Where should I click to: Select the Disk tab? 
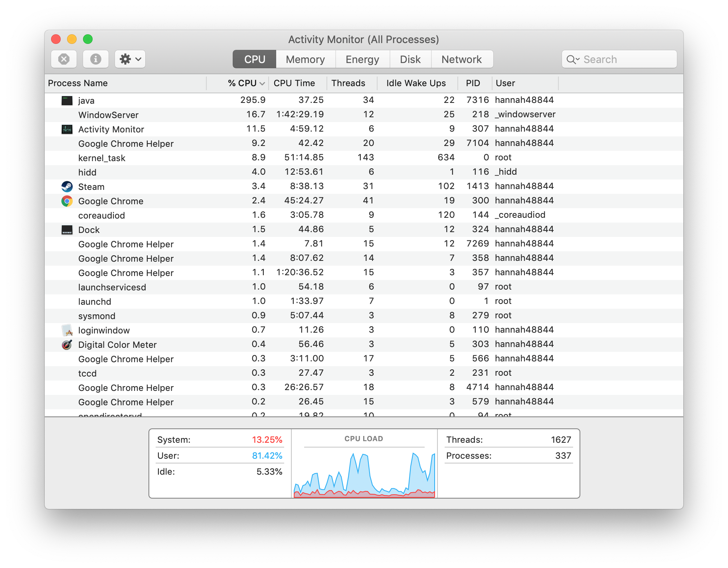410,59
